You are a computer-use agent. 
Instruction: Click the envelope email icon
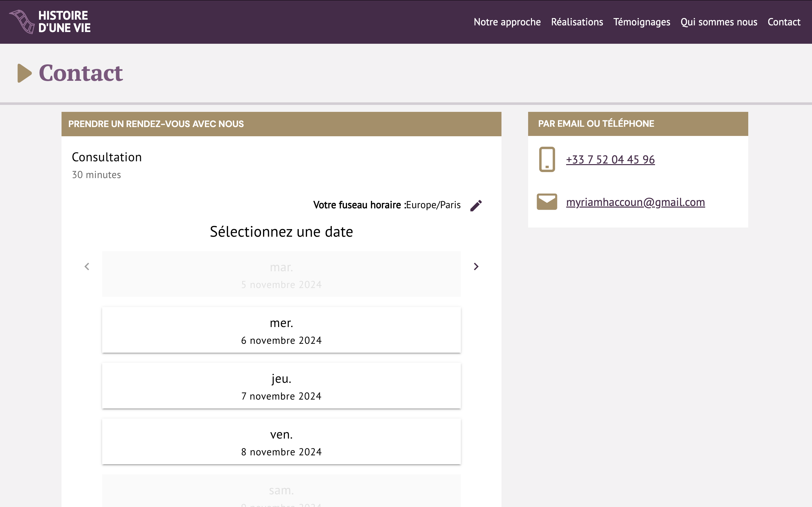(x=547, y=202)
